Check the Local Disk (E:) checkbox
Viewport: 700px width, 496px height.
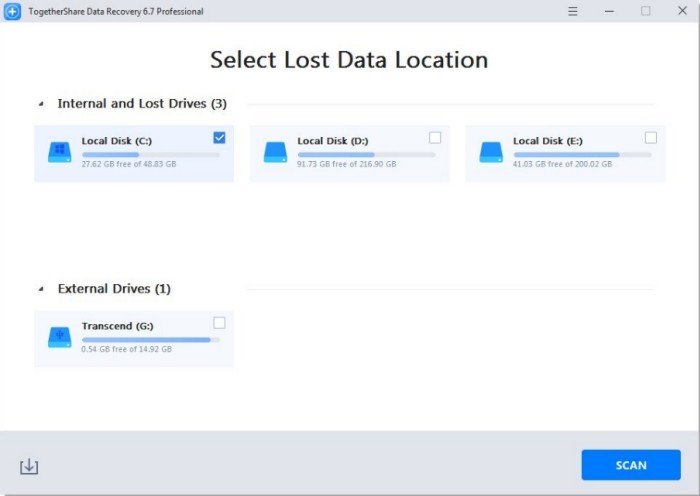(x=651, y=138)
